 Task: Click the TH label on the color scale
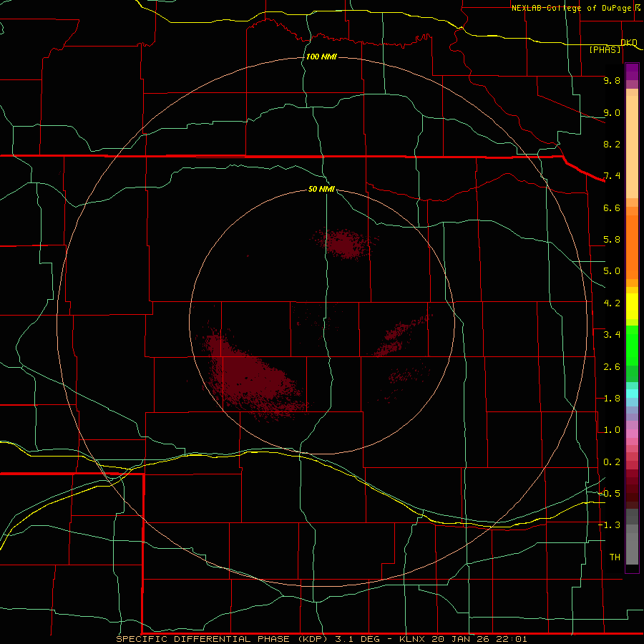615,557
